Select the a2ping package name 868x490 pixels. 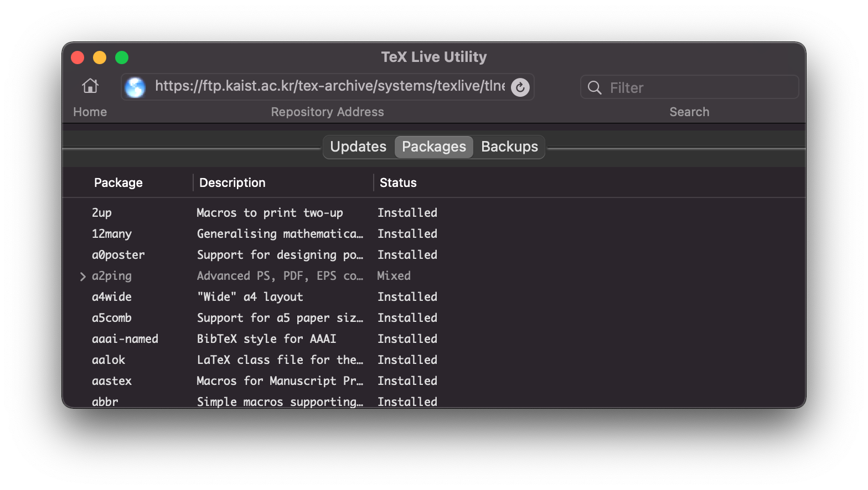(x=112, y=276)
